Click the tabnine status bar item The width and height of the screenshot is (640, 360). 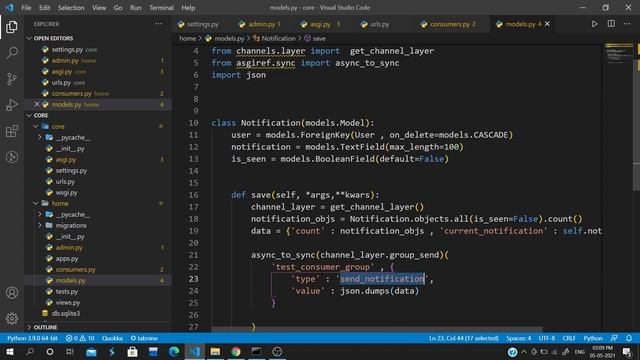coord(144,338)
